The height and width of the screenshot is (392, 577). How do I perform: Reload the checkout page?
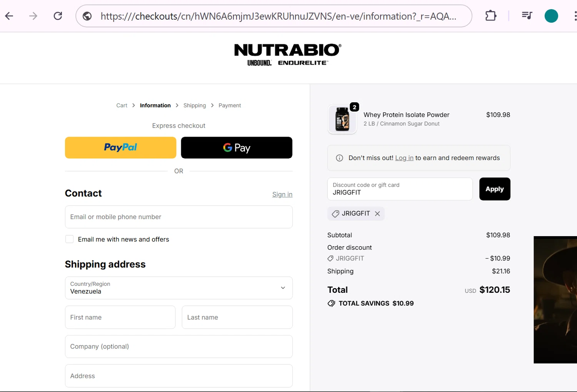tap(58, 16)
